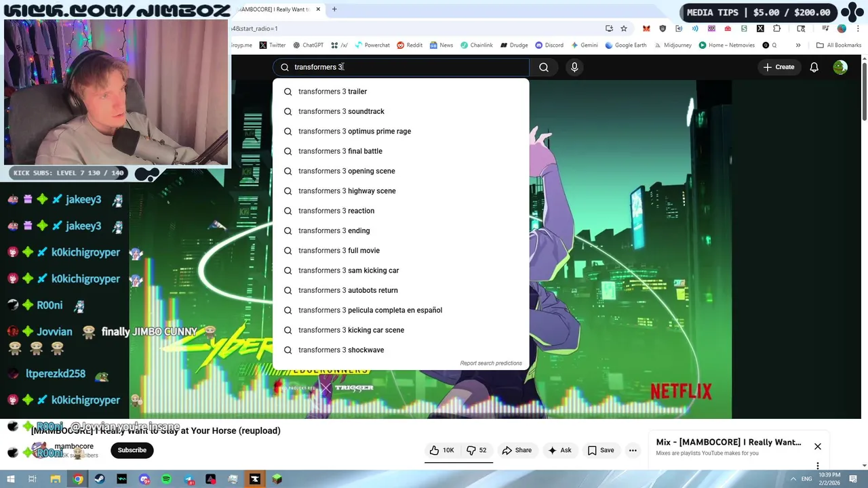This screenshot has width=868, height=488.
Task: Open a new Chrome tab
Action: [334, 9]
